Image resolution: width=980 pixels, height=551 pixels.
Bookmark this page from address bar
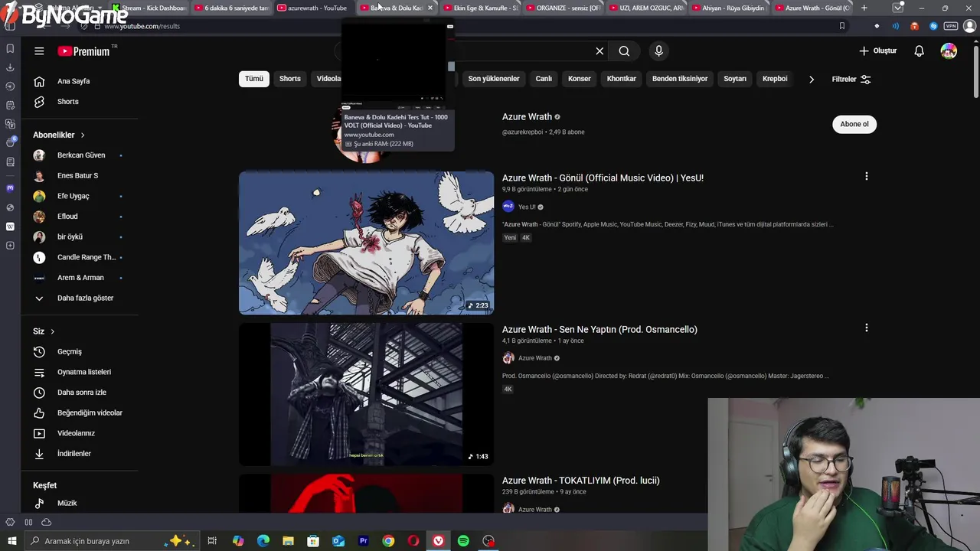841,26
